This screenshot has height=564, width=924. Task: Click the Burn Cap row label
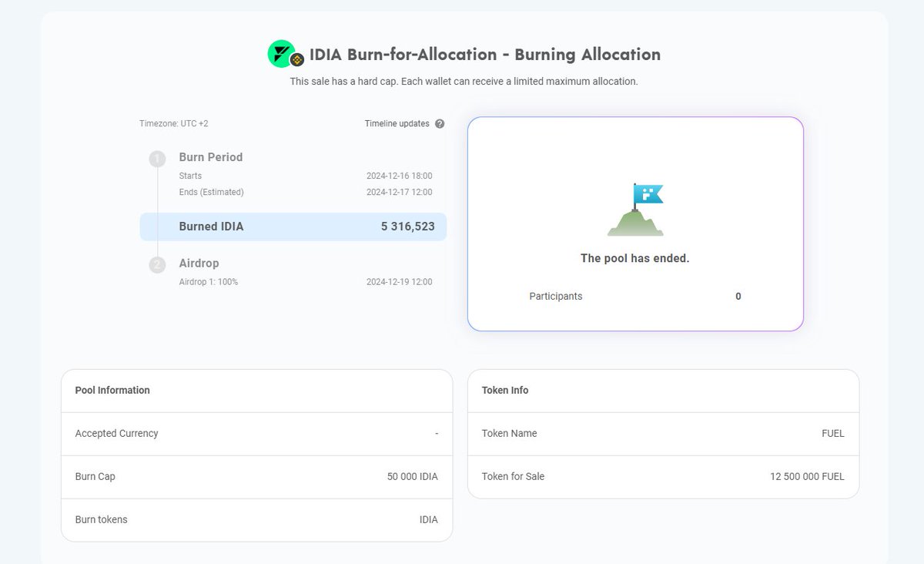[x=95, y=476]
